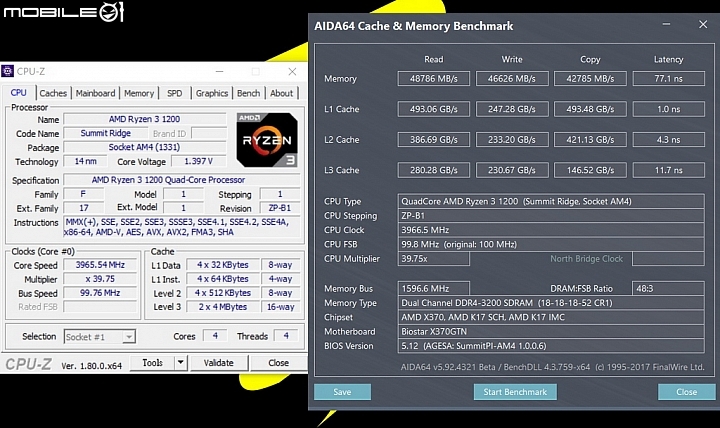Image resolution: width=720 pixels, height=428 pixels.
Task: Click L3 Cache Copy value 146.52 GB/s
Action: coord(590,170)
